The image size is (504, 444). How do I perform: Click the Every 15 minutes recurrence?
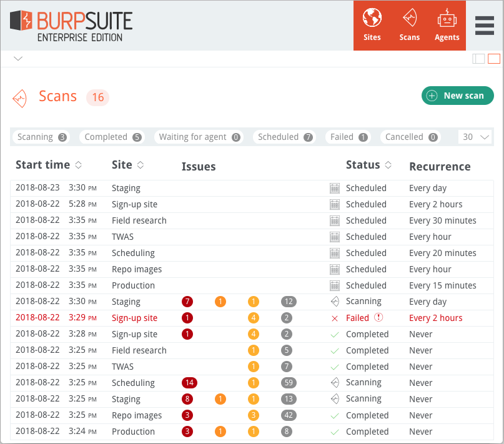pos(443,285)
